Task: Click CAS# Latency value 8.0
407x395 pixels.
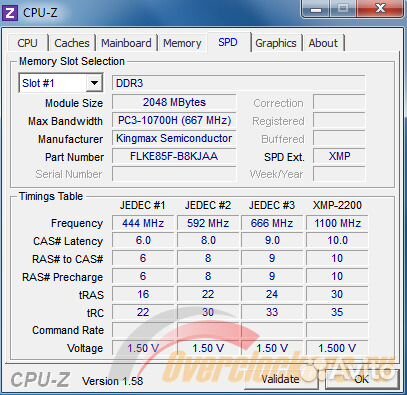Action: 208,241
